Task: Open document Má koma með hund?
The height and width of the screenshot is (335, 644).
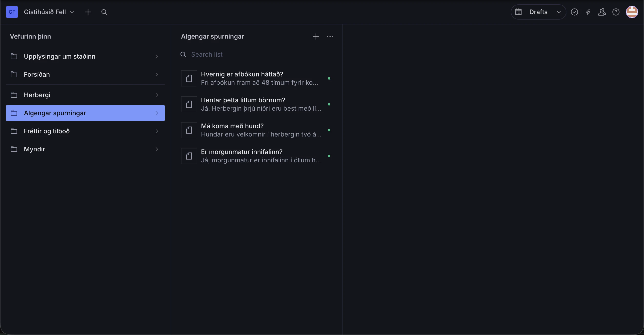Action: click(256, 130)
